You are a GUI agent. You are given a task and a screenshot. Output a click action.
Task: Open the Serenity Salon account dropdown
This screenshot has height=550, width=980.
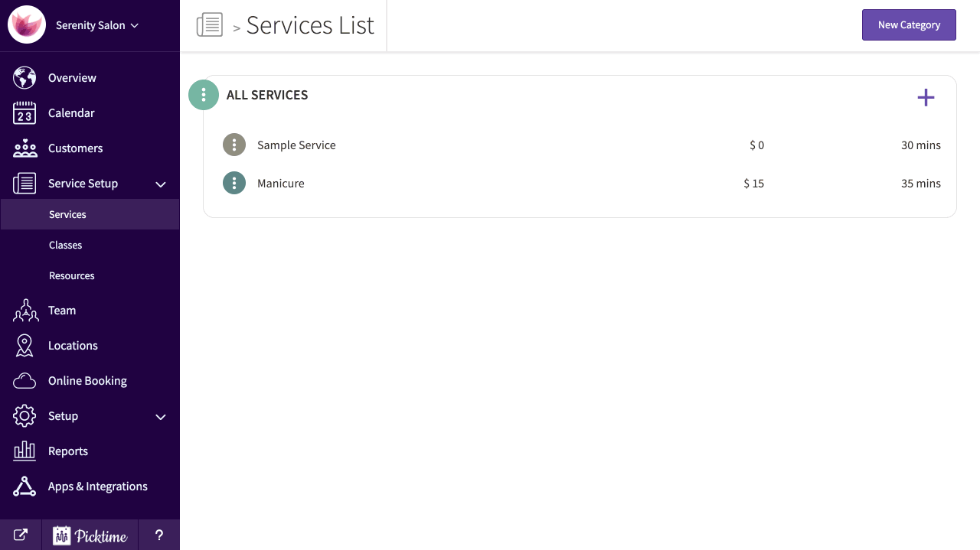coord(96,25)
